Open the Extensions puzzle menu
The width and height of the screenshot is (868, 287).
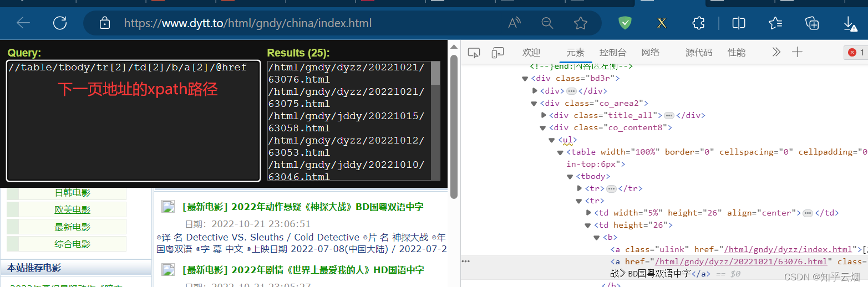[x=699, y=23]
